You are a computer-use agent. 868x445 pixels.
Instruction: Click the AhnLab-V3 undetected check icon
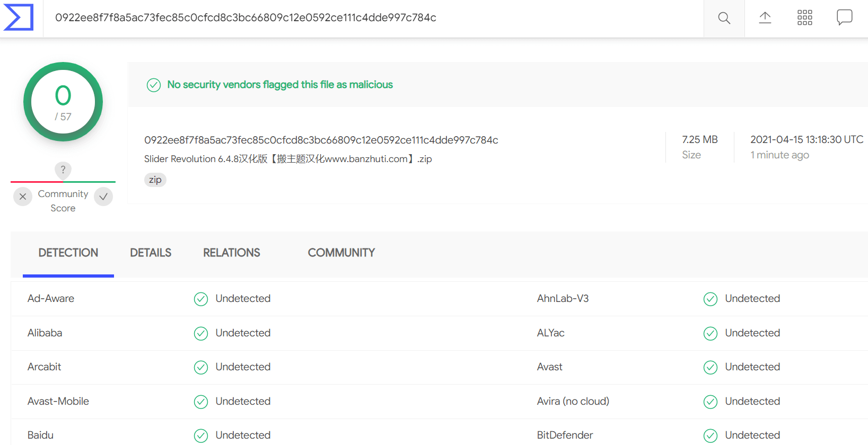tap(711, 299)
